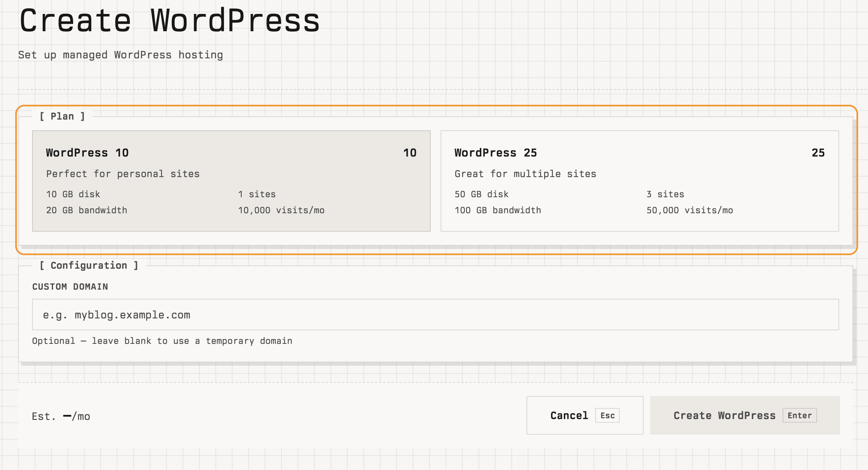This screenshot has height=470, width=868.
Task: Click the '50 GB disk' spec
Action: tap(482, 194)
